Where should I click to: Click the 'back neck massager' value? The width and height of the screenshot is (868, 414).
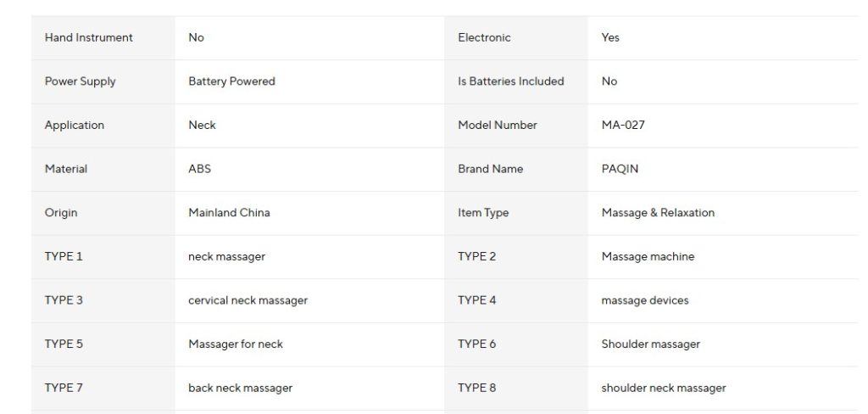(x=240, y=388)
